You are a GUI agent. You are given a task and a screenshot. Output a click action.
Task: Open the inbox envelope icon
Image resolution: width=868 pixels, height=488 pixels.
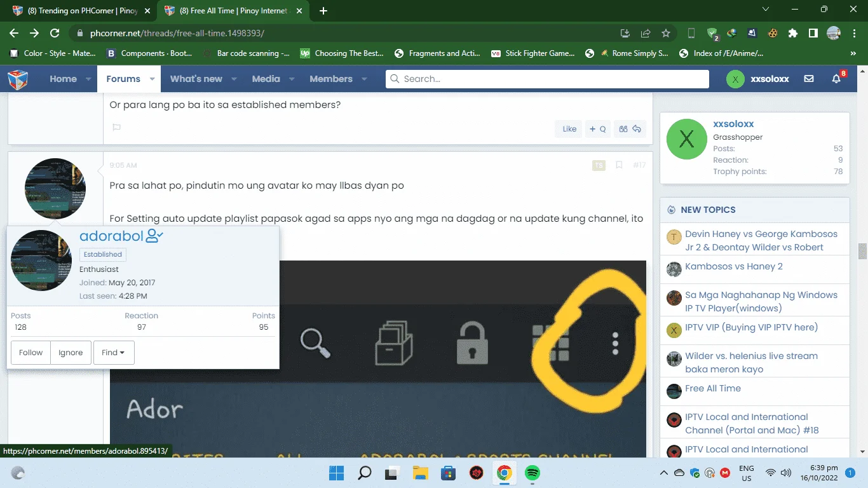(809, 79)
